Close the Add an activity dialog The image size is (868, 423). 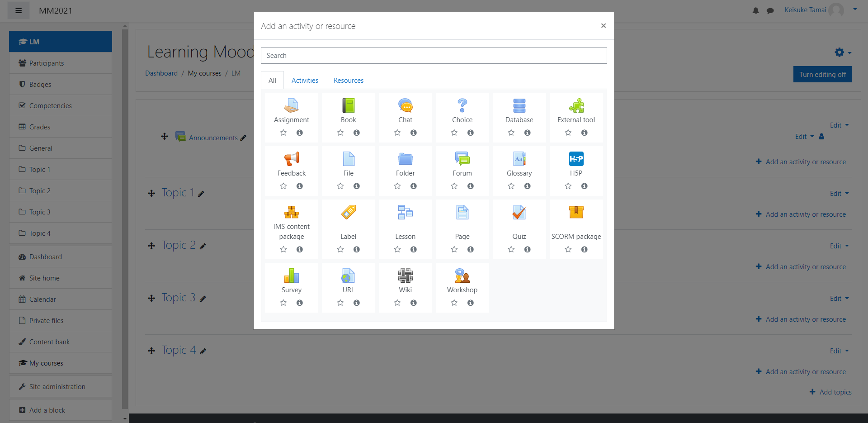[603, 26]
